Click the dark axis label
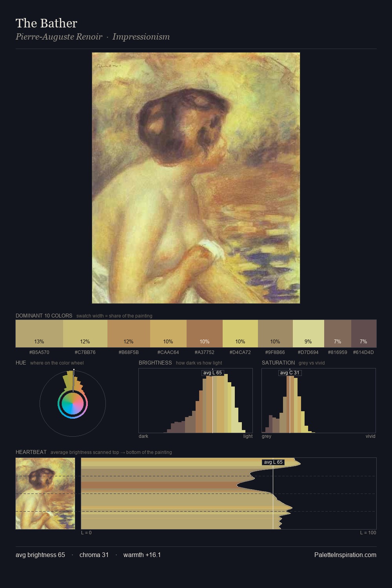 (x=143, y=436)
